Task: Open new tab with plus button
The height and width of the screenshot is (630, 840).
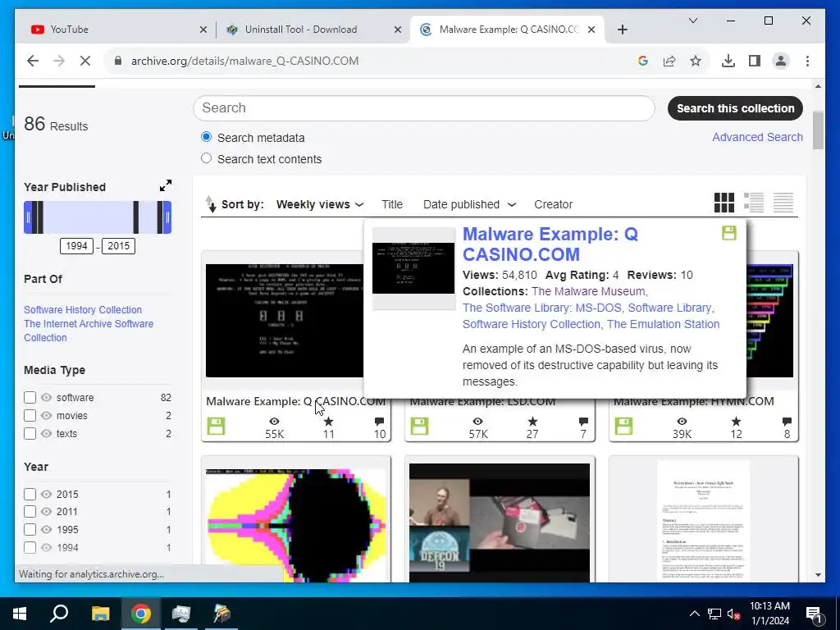Action: tap(622, 30)
